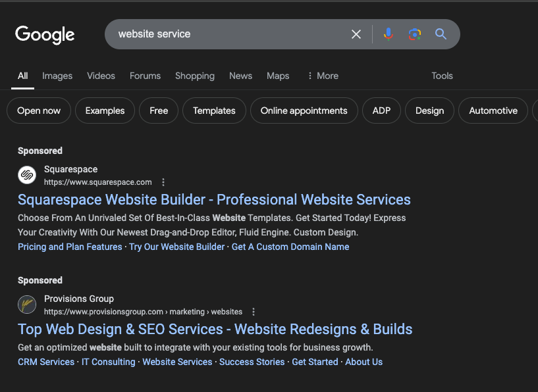Select the Free filter chip
Screen dimensions: 538x392
tap(159, 110)
